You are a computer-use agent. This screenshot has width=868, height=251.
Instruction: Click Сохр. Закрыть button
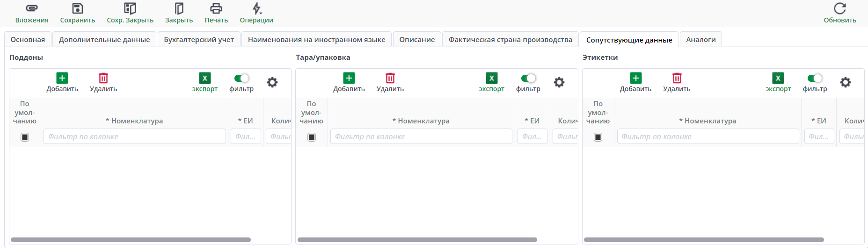[130, 8]
